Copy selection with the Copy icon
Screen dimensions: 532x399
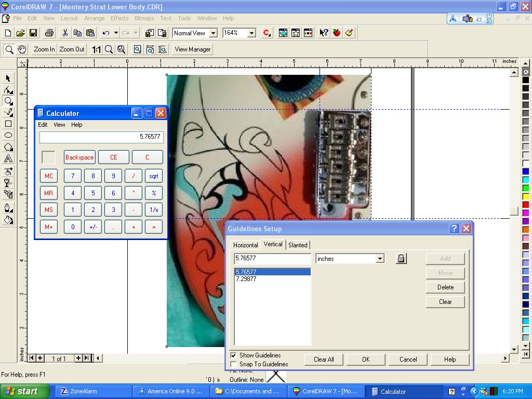(x=77, y=33)
